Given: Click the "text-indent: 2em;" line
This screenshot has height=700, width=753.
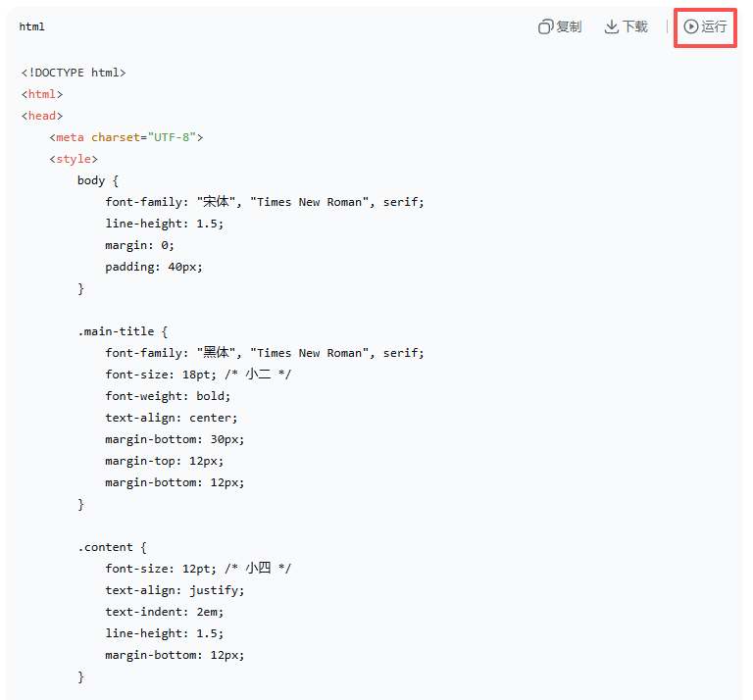Looking at the screenshot, I should tap(168, 612).
